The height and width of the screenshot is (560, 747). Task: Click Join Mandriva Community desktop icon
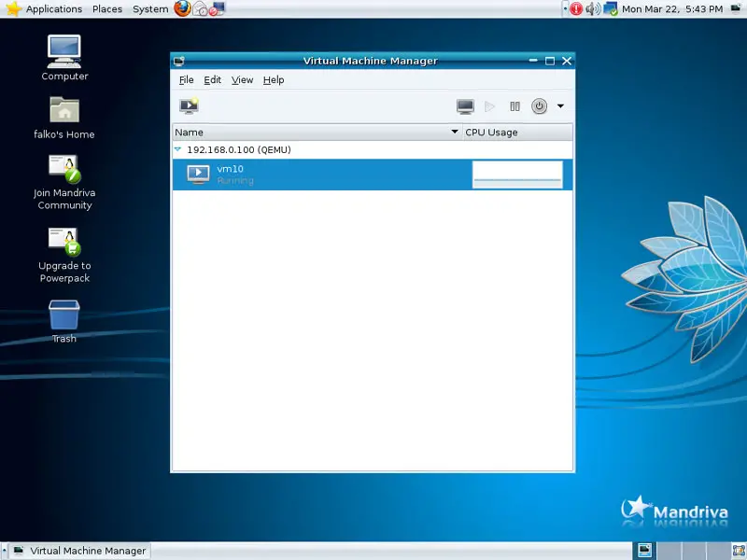coord(64,182)
